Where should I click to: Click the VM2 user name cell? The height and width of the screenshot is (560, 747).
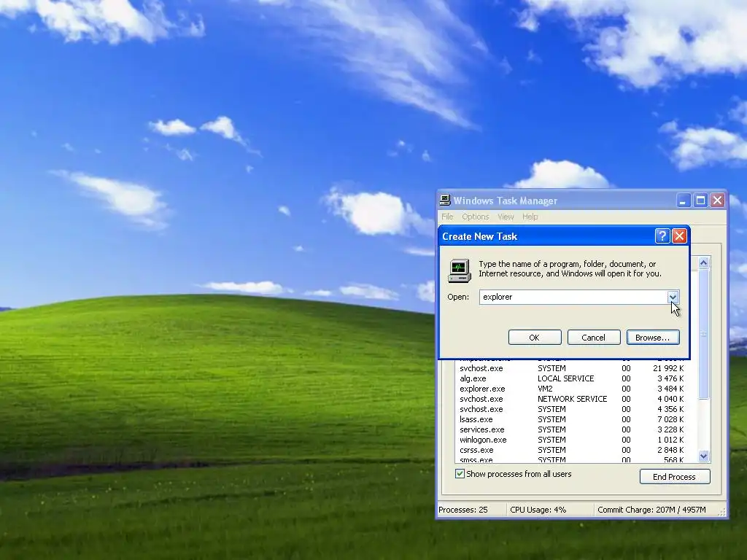coord(545,389)
